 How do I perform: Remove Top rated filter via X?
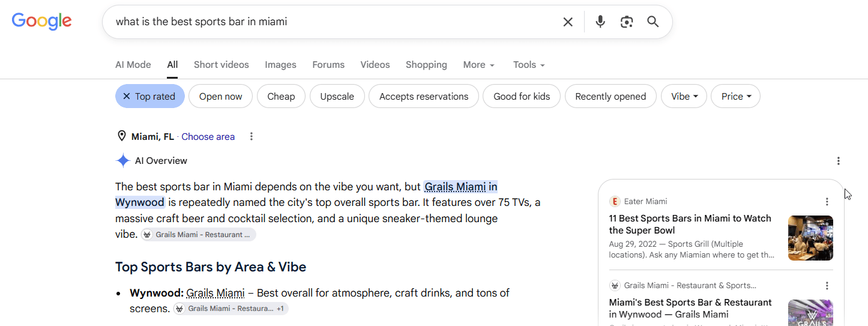click(x=127, y=96)
